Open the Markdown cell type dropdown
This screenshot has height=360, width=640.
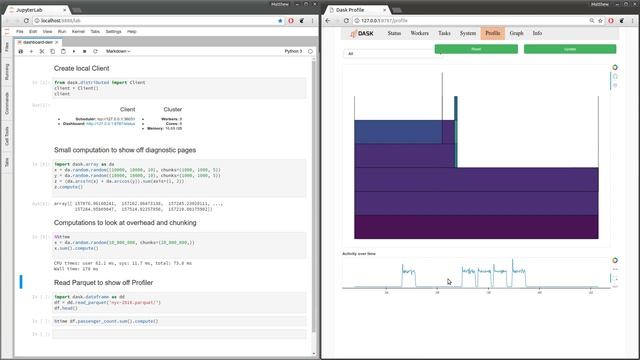118,51
